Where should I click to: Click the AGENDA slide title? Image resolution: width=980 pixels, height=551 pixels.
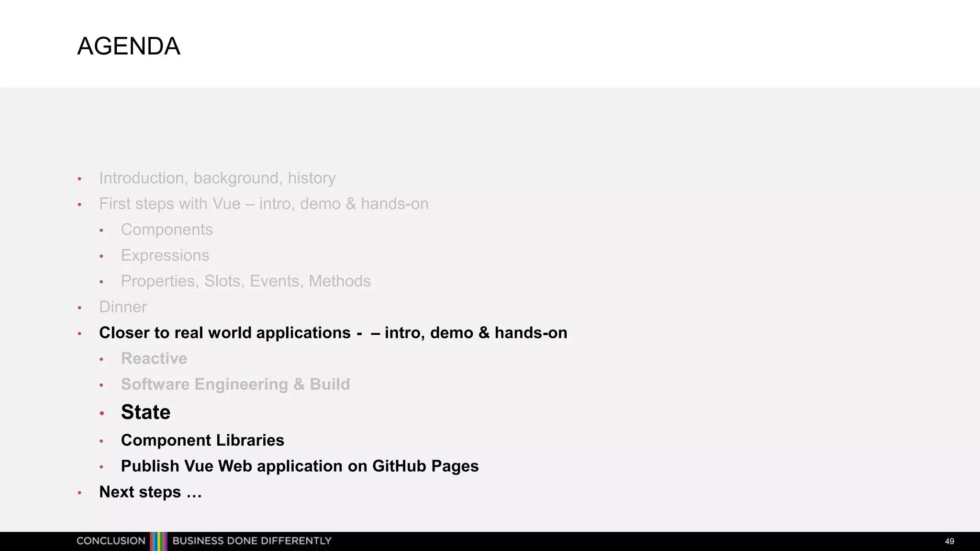(x=129, y=46)
